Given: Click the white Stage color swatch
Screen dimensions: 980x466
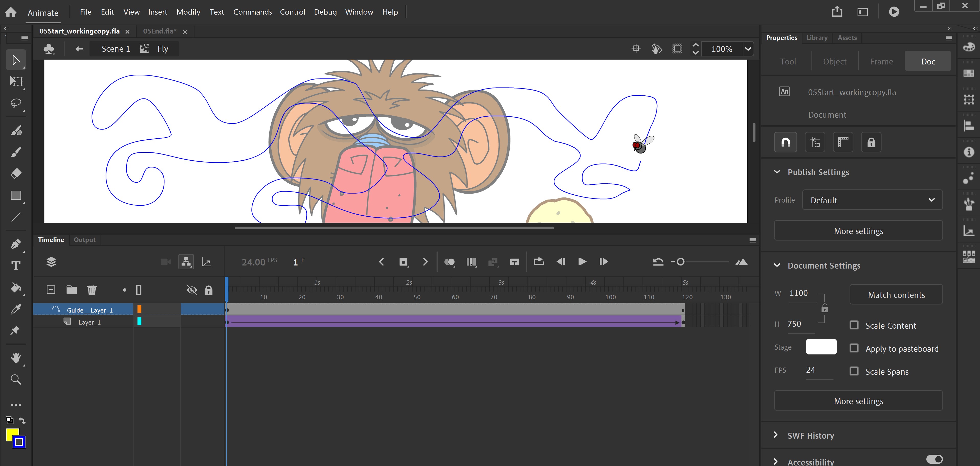Looking at the screenshot, I should tap(821, 347).
